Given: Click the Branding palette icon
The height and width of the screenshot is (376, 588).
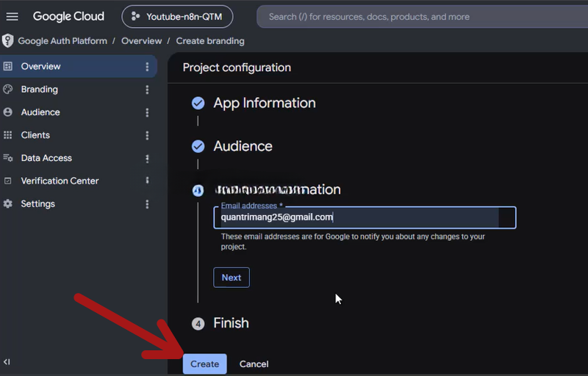Looking at the screenshot, I should [x=8, y=89].
